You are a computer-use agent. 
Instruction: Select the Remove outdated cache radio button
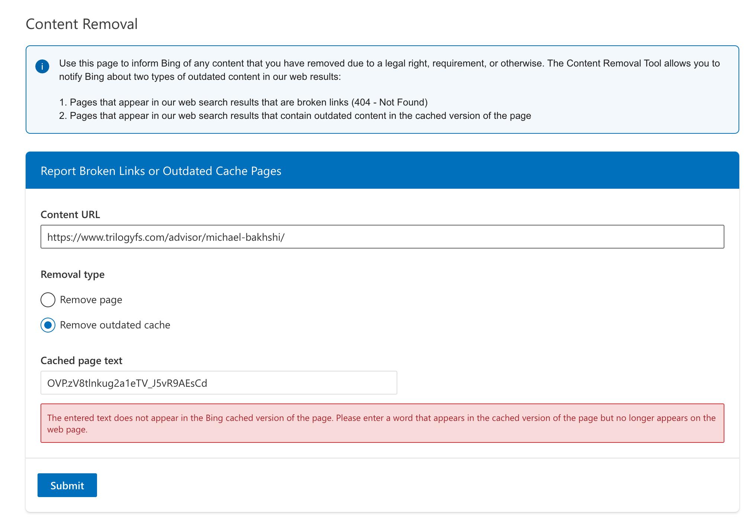click(x=48, y=325)
